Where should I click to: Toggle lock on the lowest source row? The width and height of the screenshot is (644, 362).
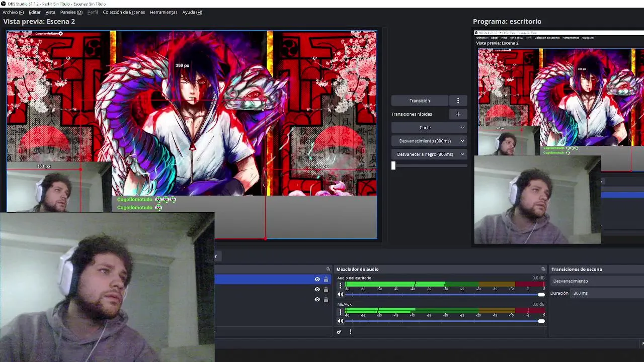pyautogui.click(x=326, y=299)
